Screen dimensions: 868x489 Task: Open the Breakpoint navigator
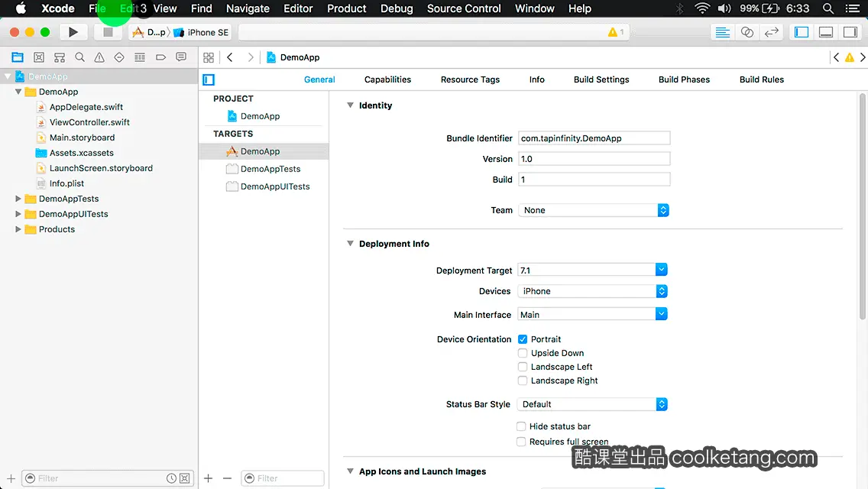(x=160, y=57)
